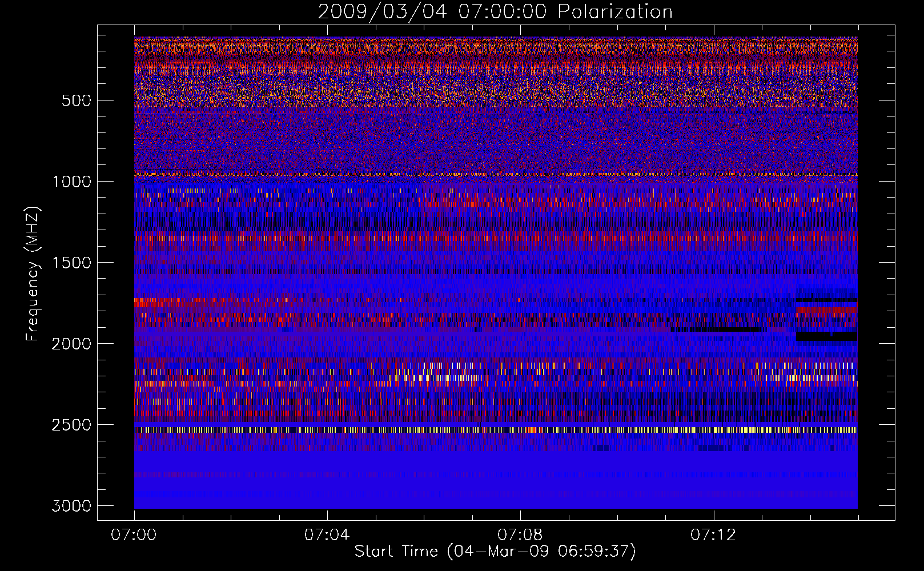Click the 3000 frequency tick label

(x=71, y=506)
